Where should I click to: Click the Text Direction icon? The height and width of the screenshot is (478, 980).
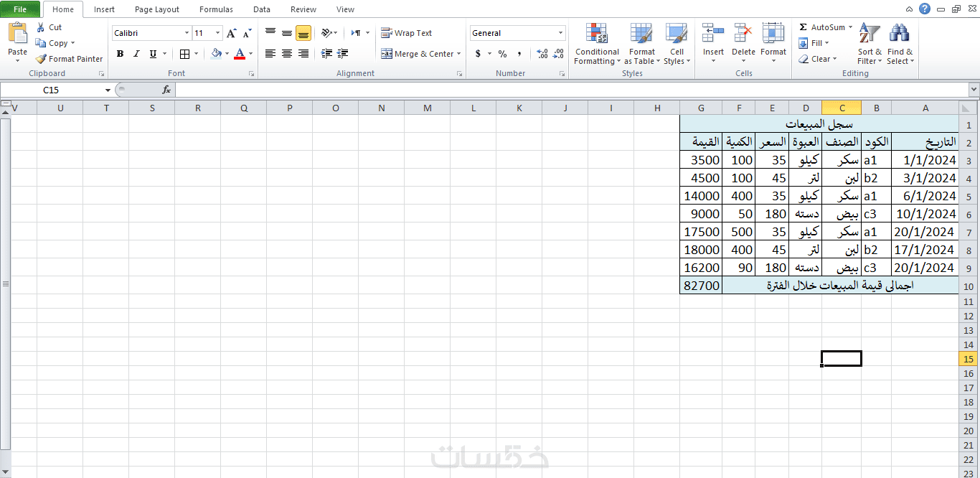coord(356,33)
